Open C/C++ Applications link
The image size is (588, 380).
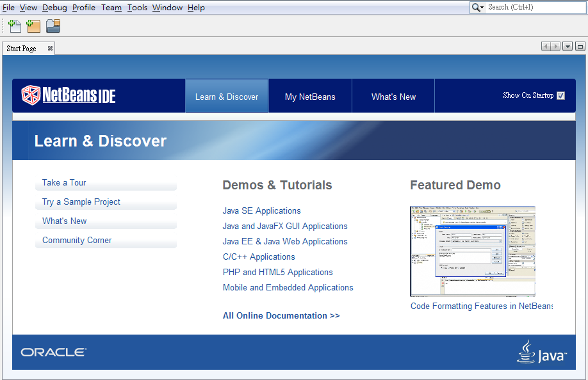click(259, 257)
